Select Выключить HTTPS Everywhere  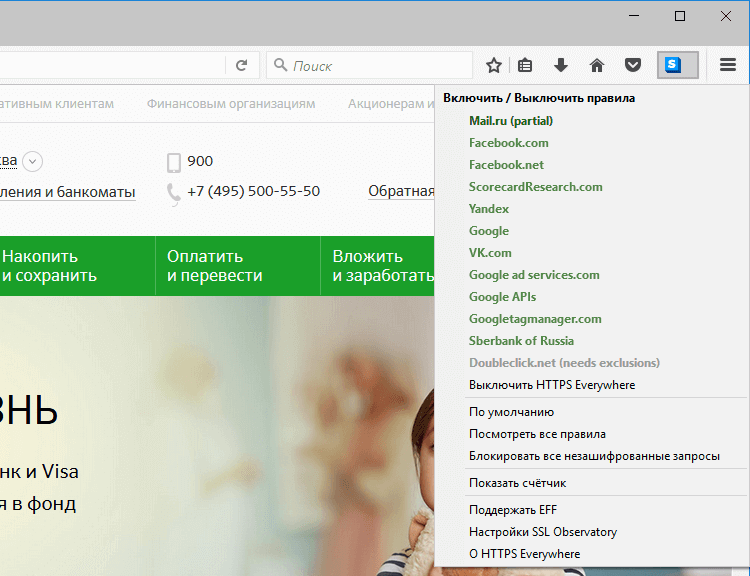point(551,385)
